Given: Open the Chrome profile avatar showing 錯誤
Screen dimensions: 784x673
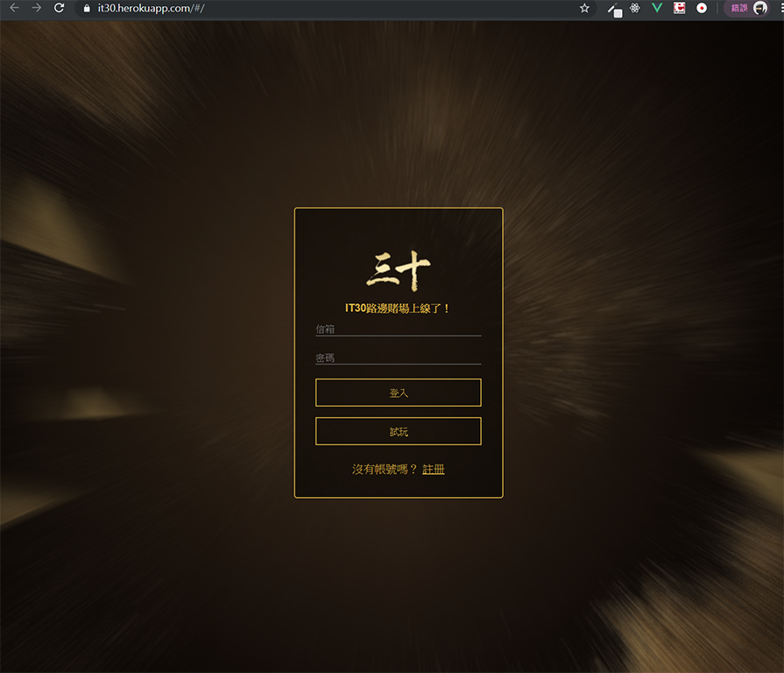Looking at the screenshot, I should (748, 8).
